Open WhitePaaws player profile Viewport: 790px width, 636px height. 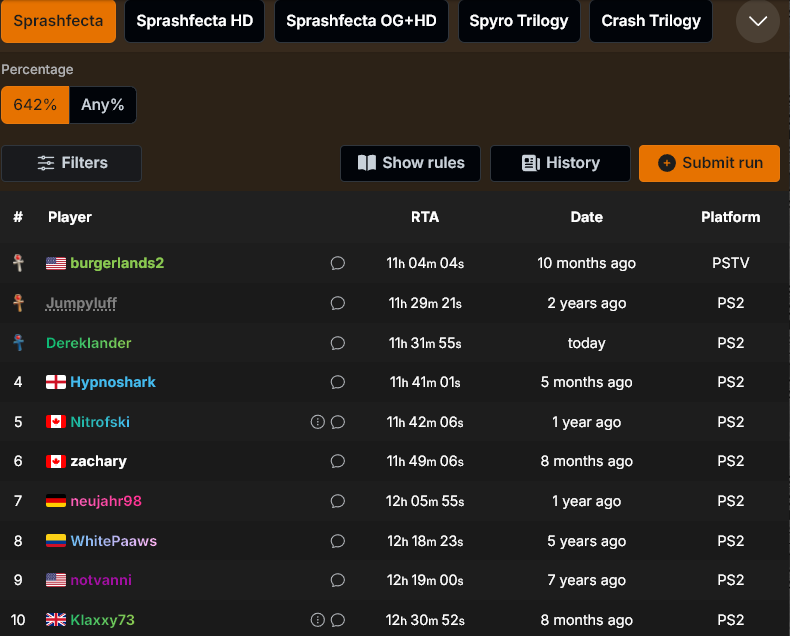[113, 541]
